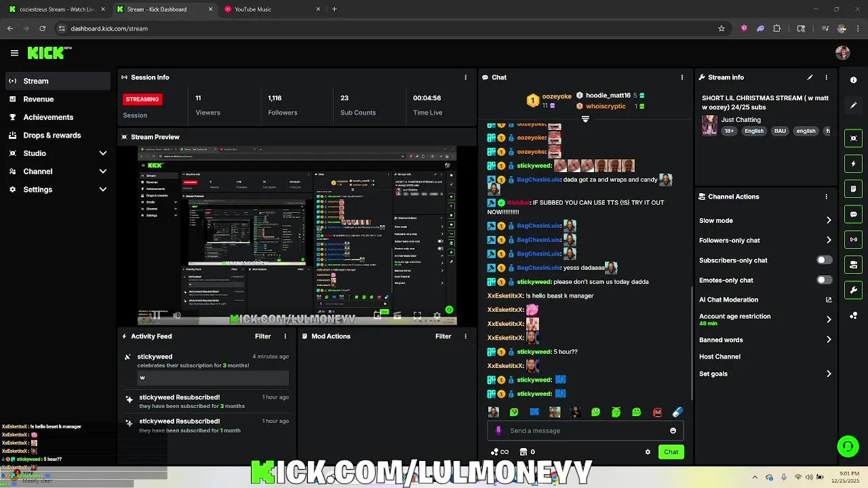Switch to the oozieszeus Stream browser tab

(x=56, y=9)
